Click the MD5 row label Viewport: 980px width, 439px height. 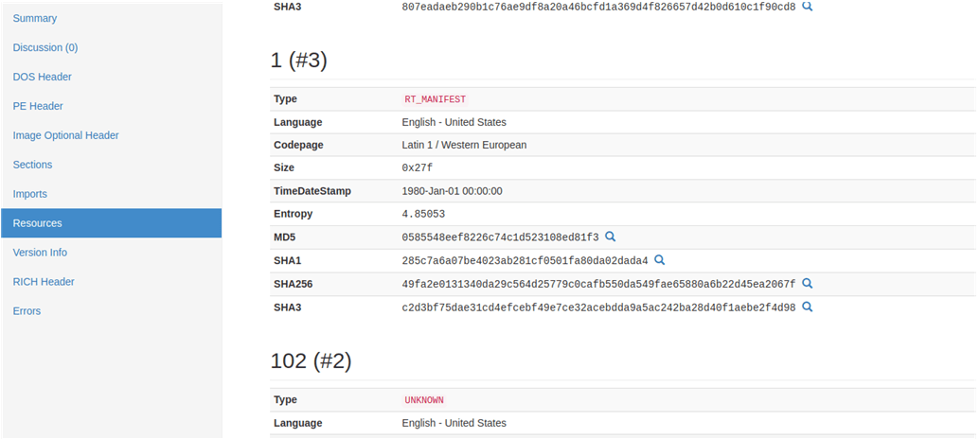284,237
